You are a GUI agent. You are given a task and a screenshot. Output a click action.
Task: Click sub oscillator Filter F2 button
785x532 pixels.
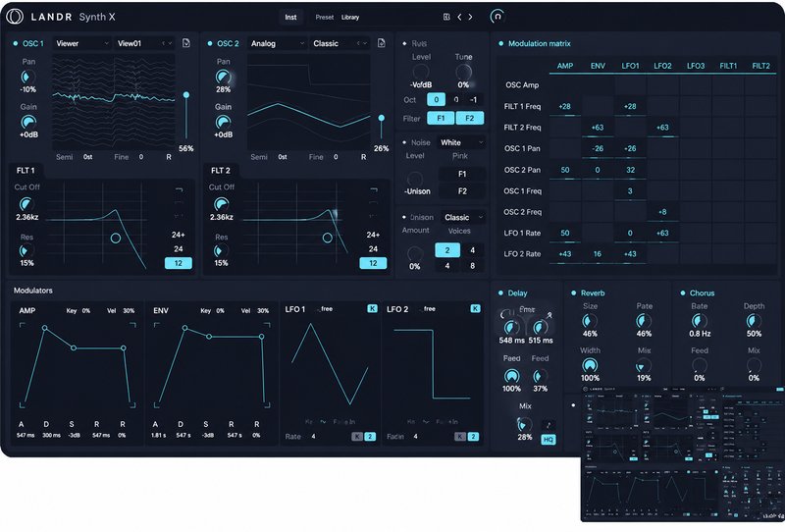pyautogui.click(x=470, y=118)
